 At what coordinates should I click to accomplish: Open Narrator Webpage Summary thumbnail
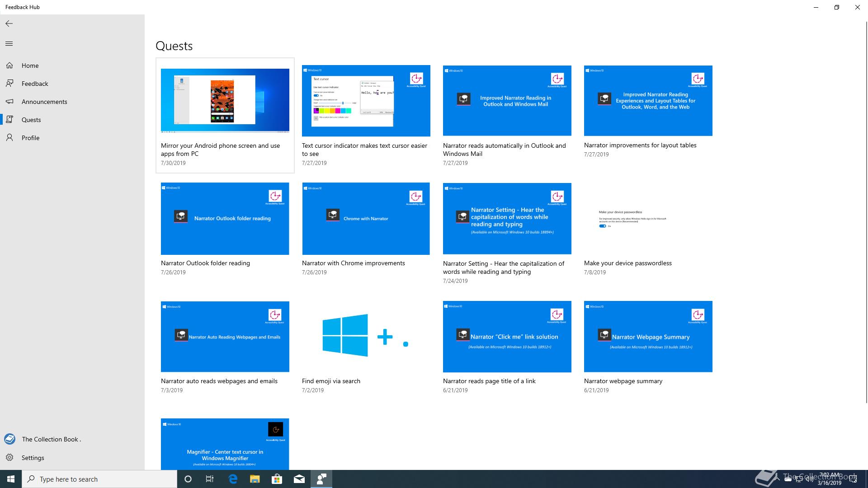coord(648,337)
